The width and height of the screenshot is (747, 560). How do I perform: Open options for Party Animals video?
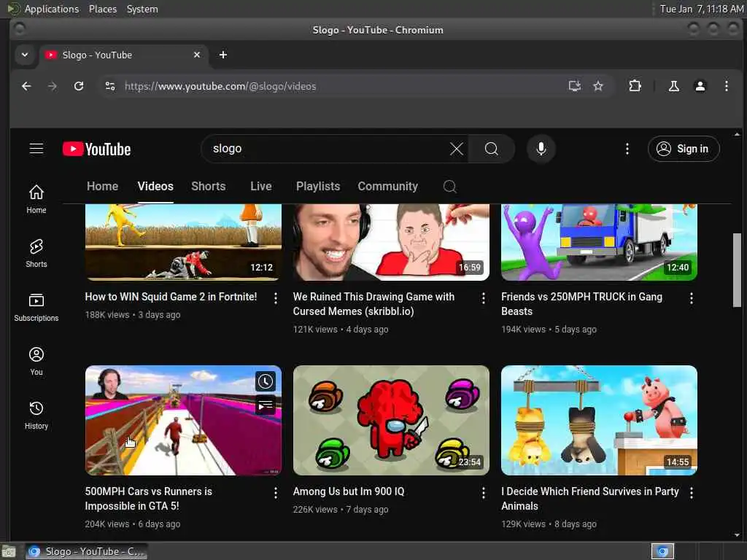coord(692,493)
